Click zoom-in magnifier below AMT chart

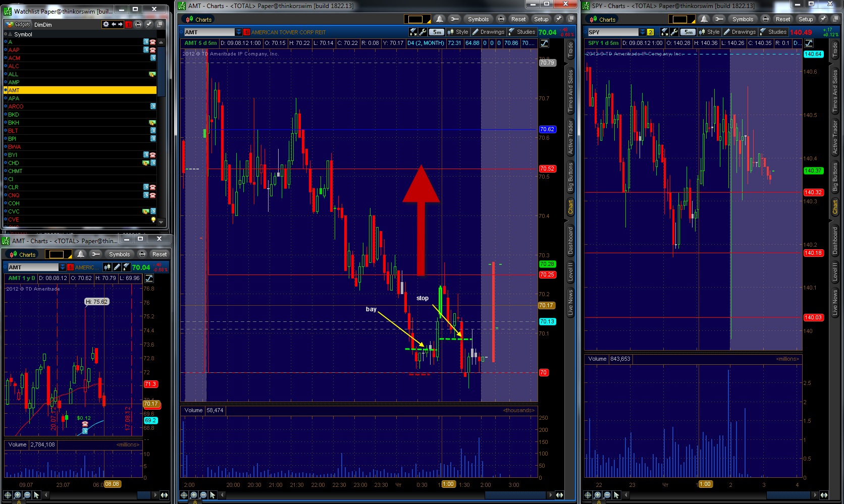point(194,495)
